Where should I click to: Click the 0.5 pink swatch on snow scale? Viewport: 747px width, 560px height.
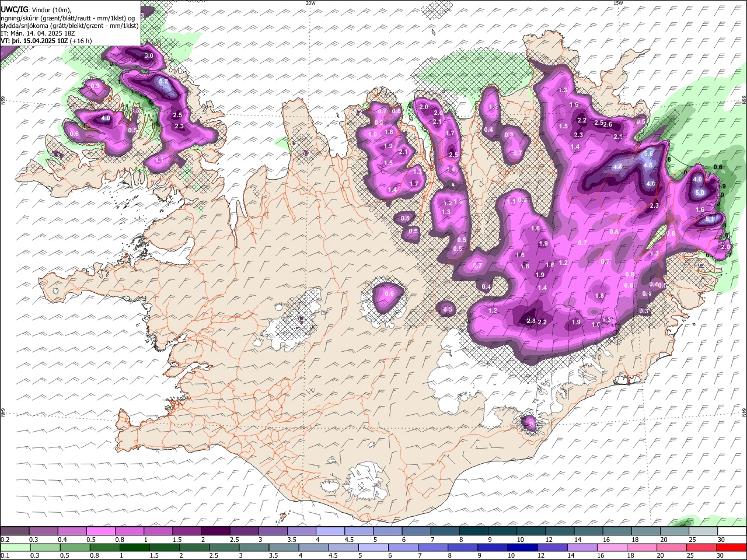point(100,531)
